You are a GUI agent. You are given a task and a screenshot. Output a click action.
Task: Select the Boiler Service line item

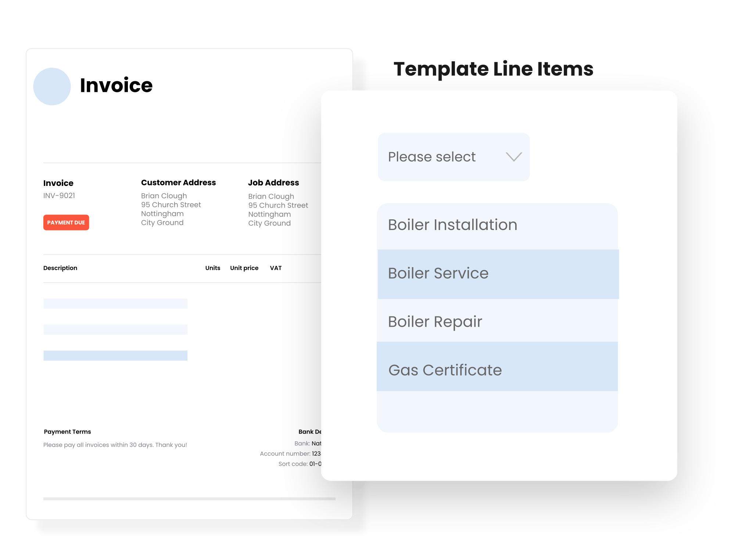(x=438, y=273)
